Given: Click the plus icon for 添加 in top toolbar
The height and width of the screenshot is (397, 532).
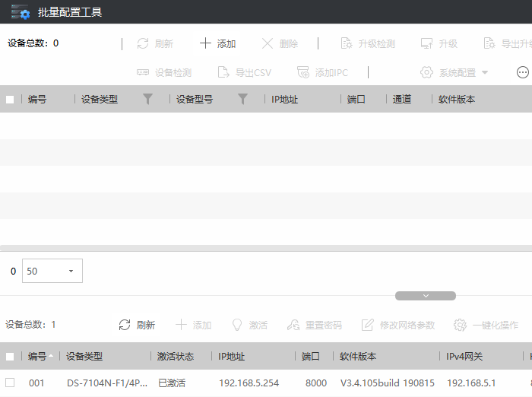Looking at the screenshot, I should click(x=205, y=43).
